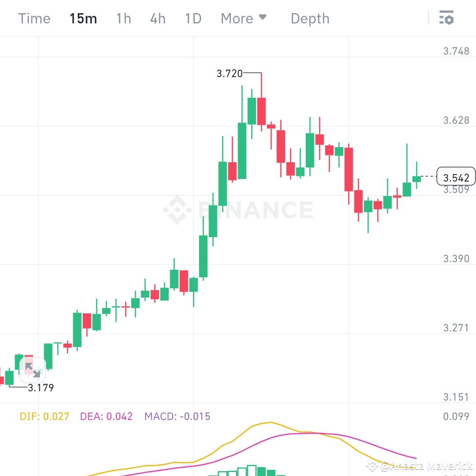Viewport: 476px width, 476px height.
Task: Expand the More menu chevron arrow
Action: [263, 18]
